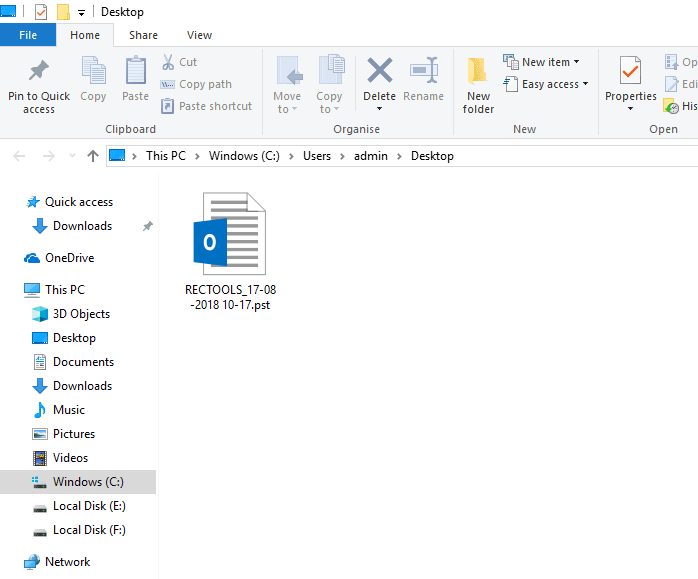Click the Paste clipboard icon
698x579 pixels.
pos(135,70)
